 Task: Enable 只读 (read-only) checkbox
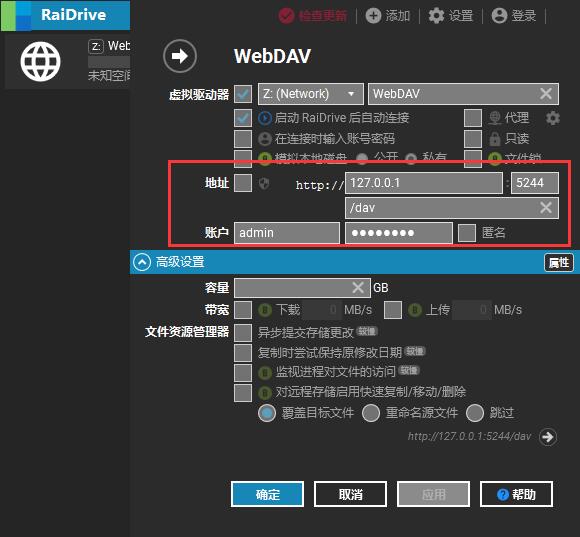point(473,139)
